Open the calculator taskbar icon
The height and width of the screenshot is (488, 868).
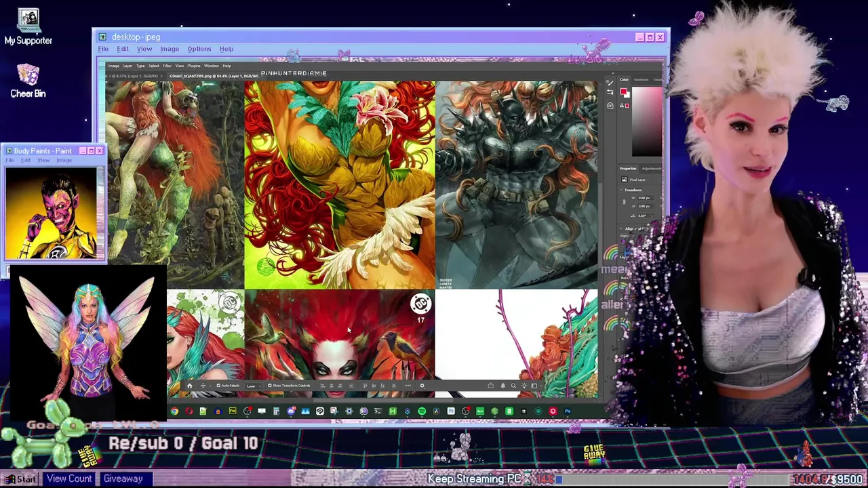[x=276, y=411]
